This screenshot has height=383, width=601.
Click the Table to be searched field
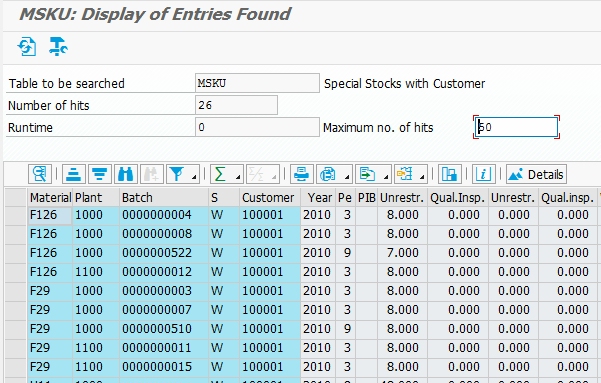pos(257,83)
